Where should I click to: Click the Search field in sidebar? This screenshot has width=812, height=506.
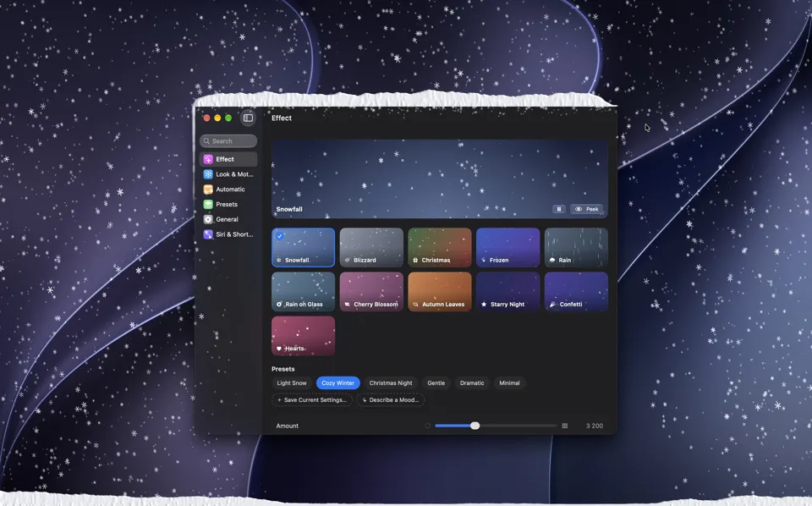point(228,140)
